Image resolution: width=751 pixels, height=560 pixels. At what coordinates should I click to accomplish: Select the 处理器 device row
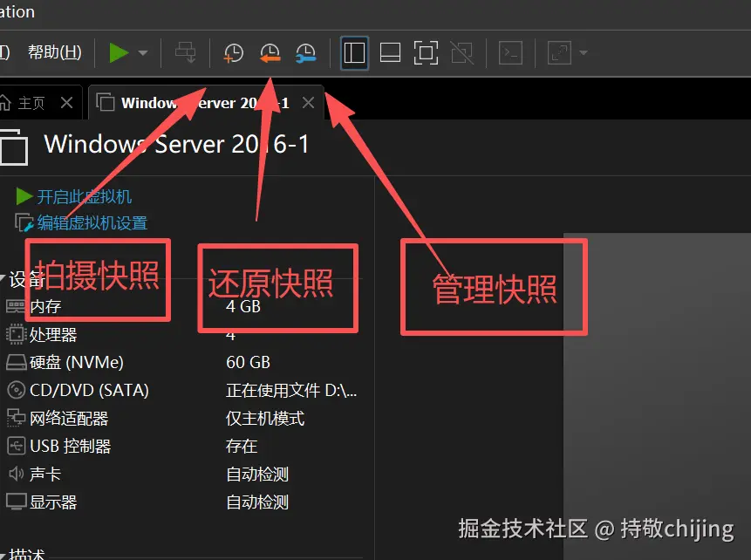pos(182,334)
